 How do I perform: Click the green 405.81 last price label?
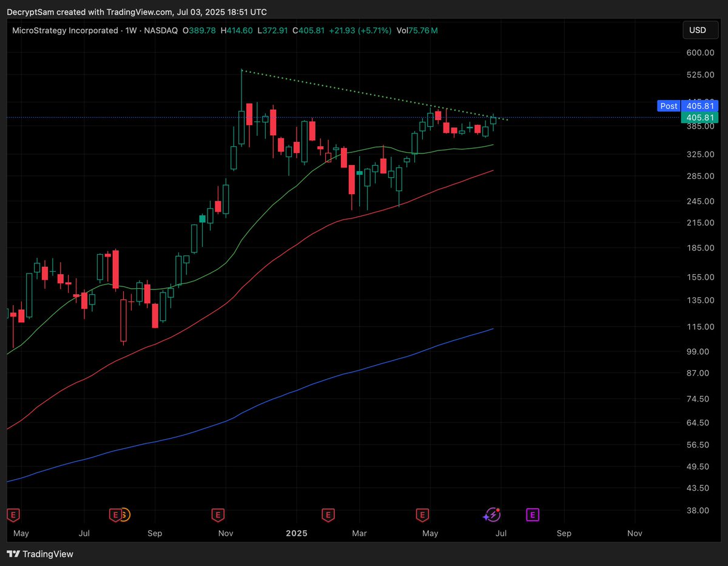point(699,118)
